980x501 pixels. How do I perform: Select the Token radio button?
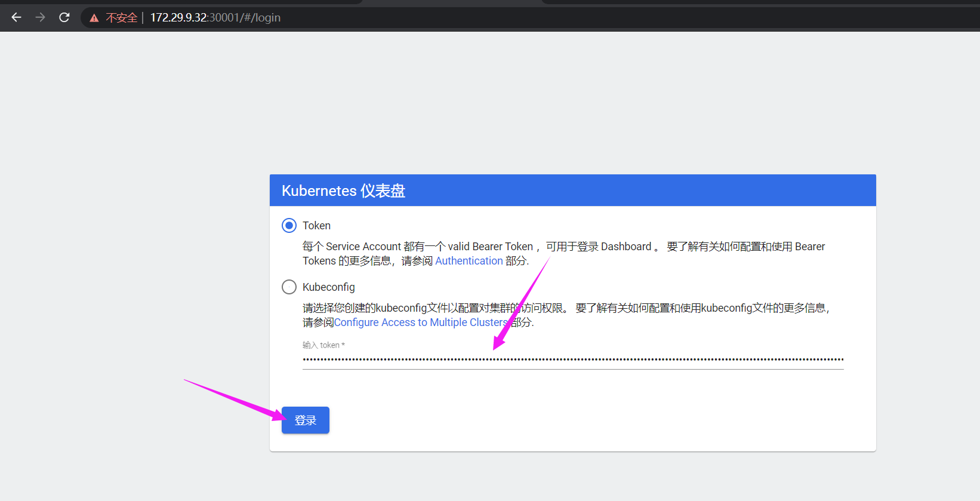click(289, 226)
